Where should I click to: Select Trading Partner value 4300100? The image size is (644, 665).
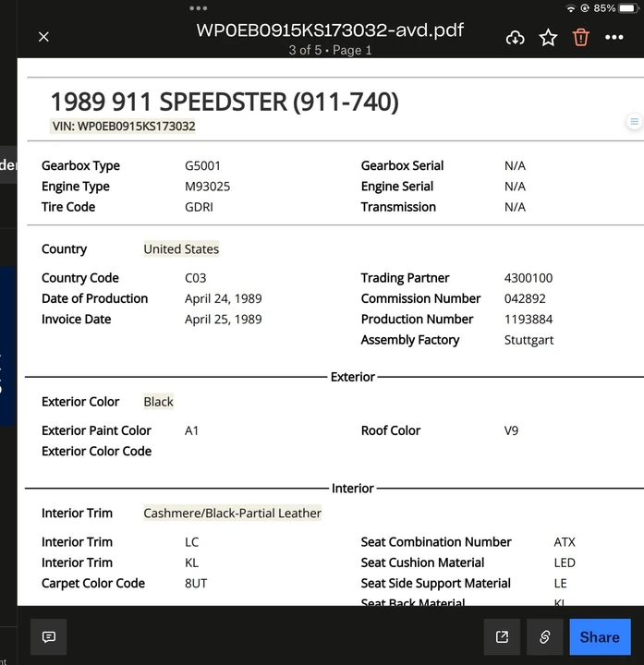(x=529, y=278)
